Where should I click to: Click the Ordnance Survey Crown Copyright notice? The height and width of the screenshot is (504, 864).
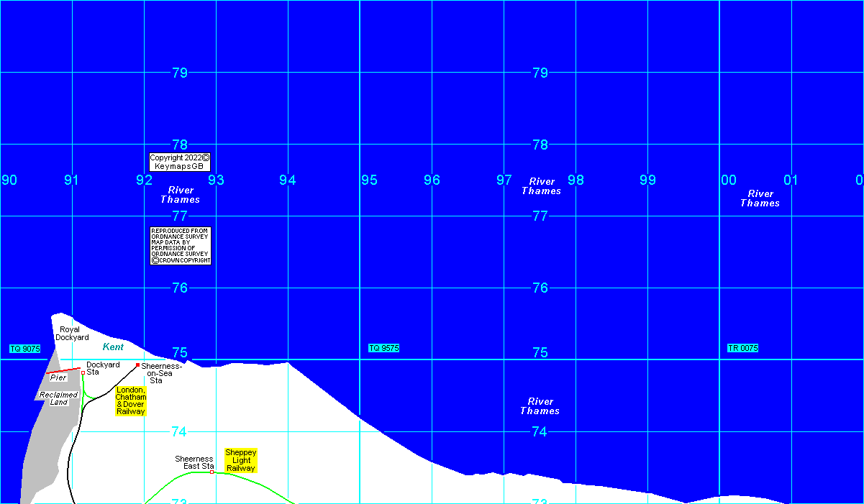point(181,246)
